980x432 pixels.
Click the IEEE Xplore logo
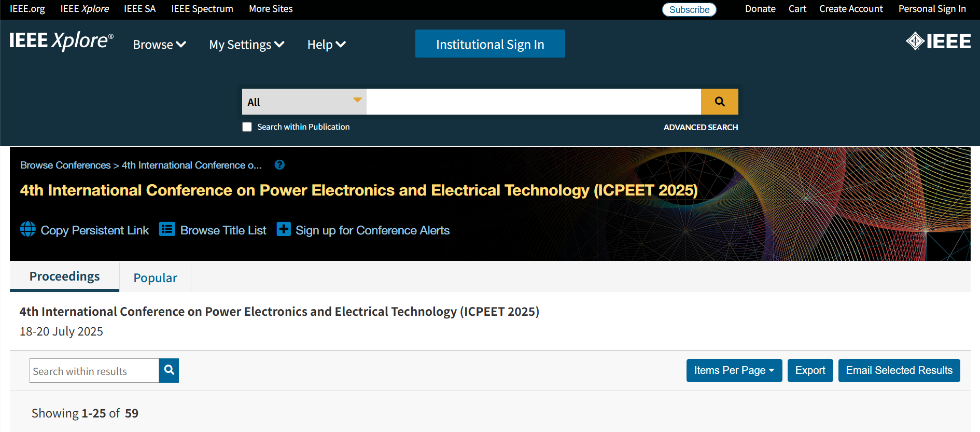click(x=61, y=41)
